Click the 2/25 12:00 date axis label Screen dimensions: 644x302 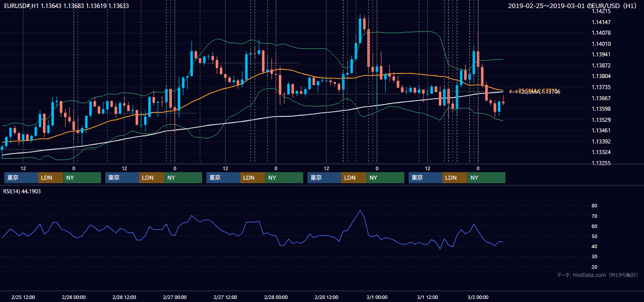23,297
